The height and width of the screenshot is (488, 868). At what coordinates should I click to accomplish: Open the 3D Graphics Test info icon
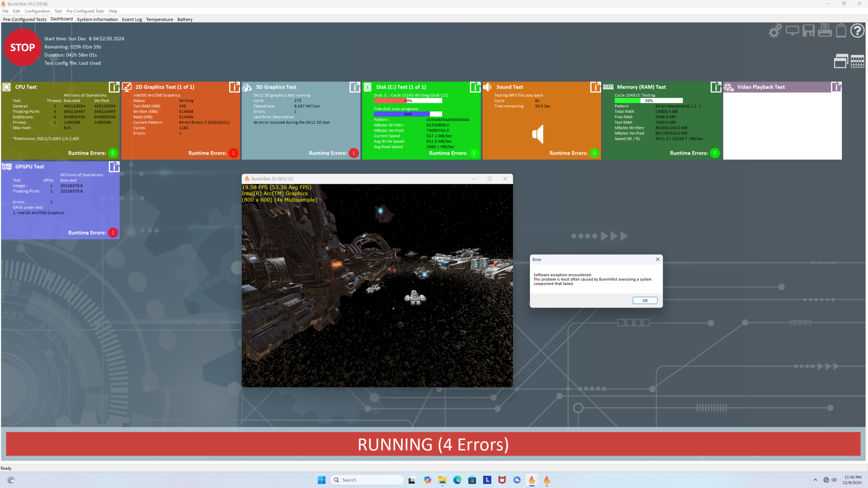tap(355, 87)
